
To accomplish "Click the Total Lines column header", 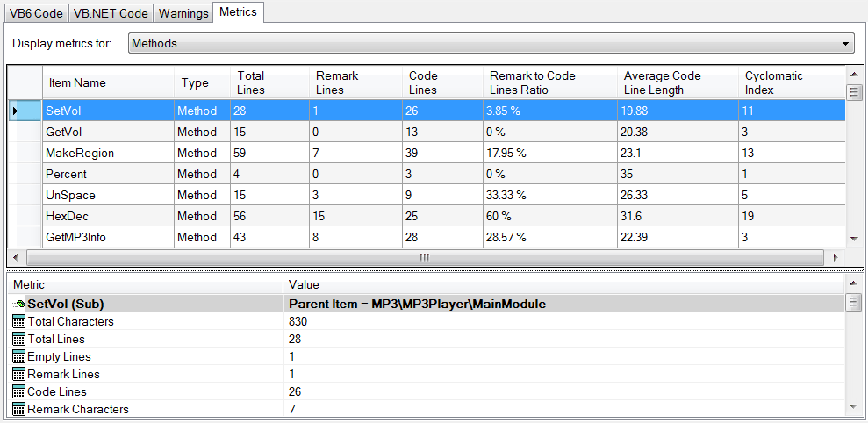I will coord(269,82).
